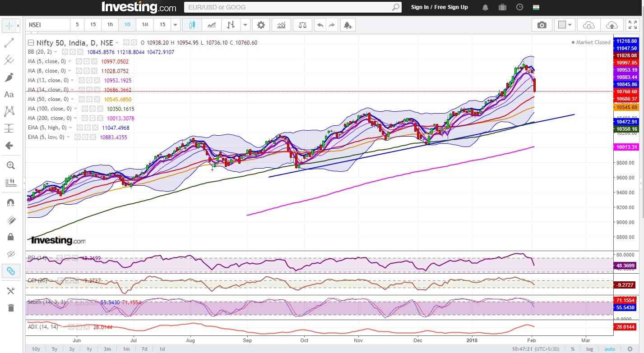Click the redo arrow
Image resolution: width=644 pixels, height=353 pixels.
pyautogui.click(x=332, y=25)
